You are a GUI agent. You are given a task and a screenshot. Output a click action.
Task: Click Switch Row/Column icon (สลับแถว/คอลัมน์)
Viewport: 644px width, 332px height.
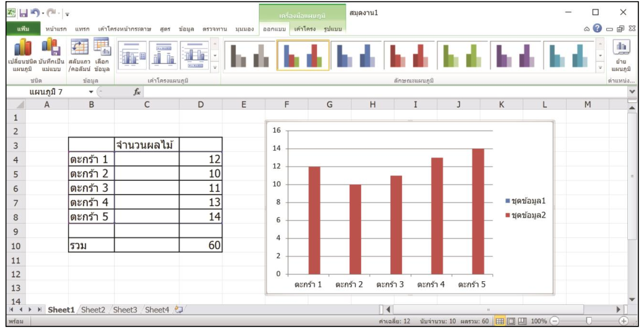click(79, 55)
